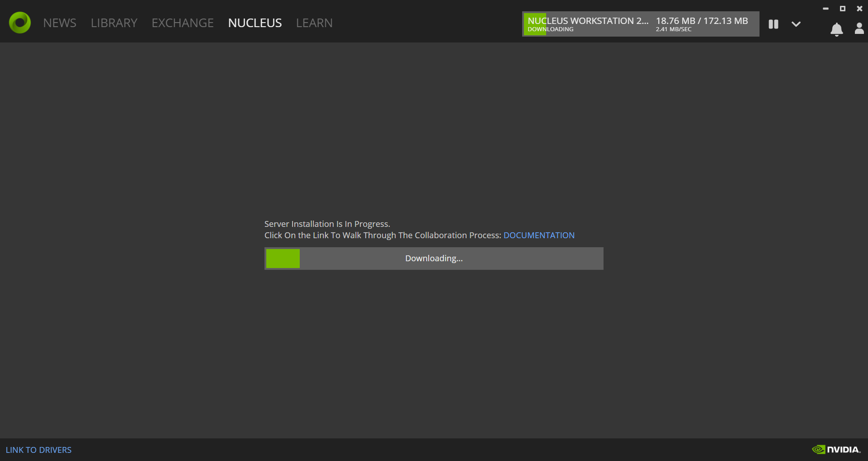The height and width of the screenshot is (461, 868).
Task: Click the Omniverse launcher logo icon
Action: tap(20, 23)
